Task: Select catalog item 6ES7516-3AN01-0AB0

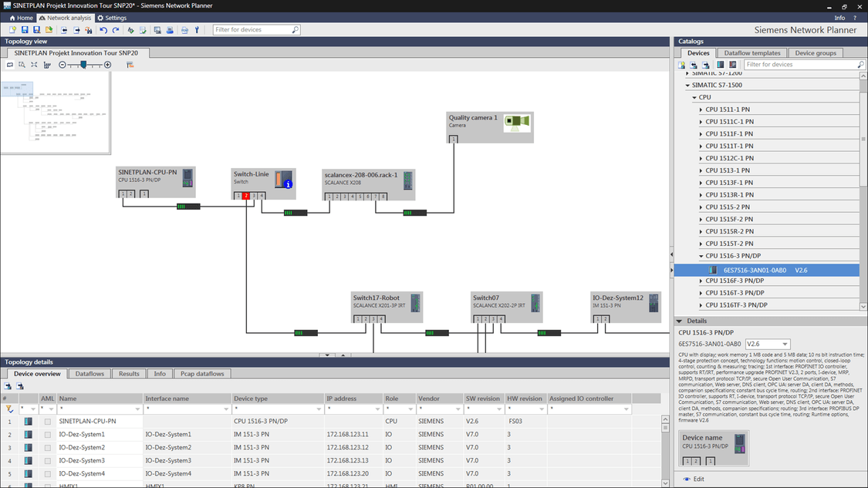Action: 767,270
